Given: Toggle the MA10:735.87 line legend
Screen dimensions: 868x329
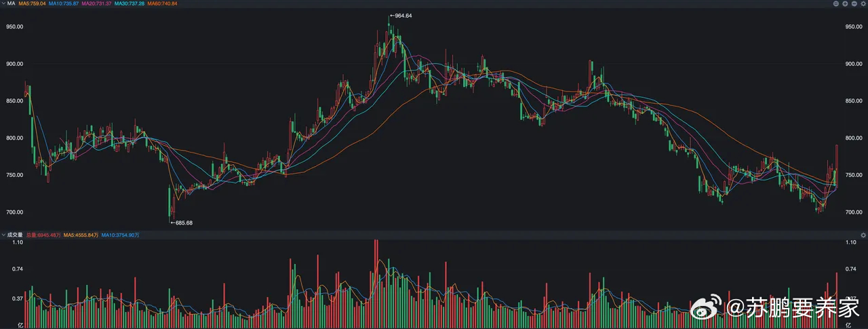Looking at the screenshot, I should (x=63, y=3).
